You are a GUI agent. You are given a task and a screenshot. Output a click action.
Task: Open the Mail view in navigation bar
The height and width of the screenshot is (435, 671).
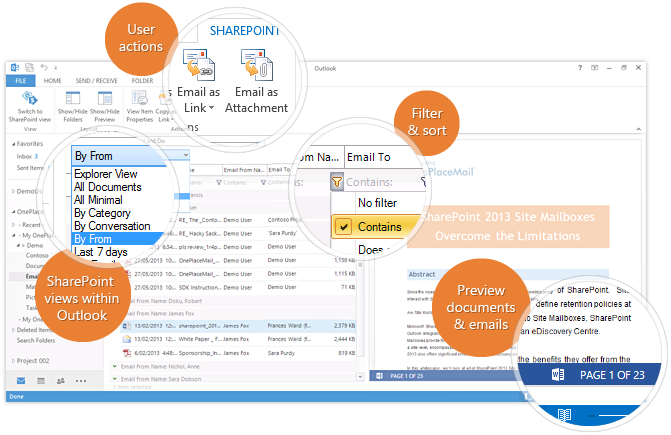tap(22, 381)
